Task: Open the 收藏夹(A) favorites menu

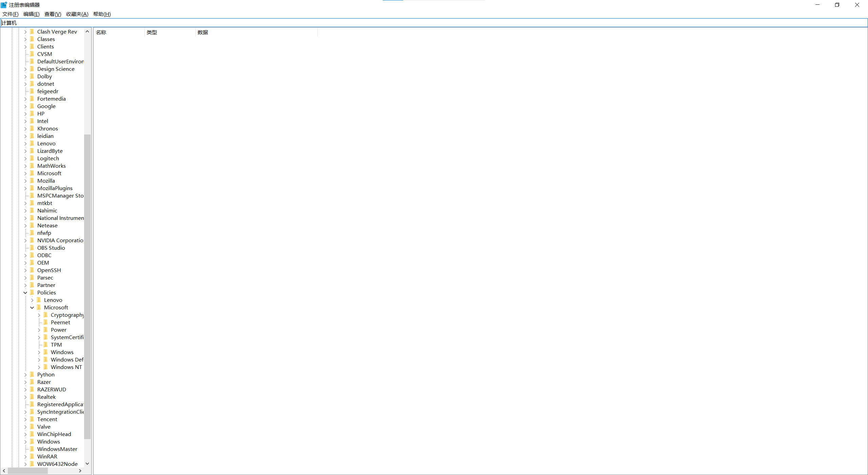Action: (77, 14)
